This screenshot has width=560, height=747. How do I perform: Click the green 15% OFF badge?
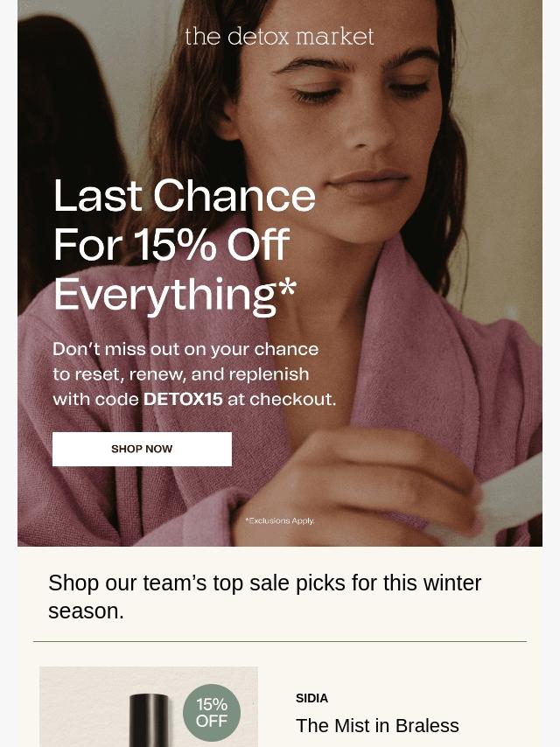point(212,713)
